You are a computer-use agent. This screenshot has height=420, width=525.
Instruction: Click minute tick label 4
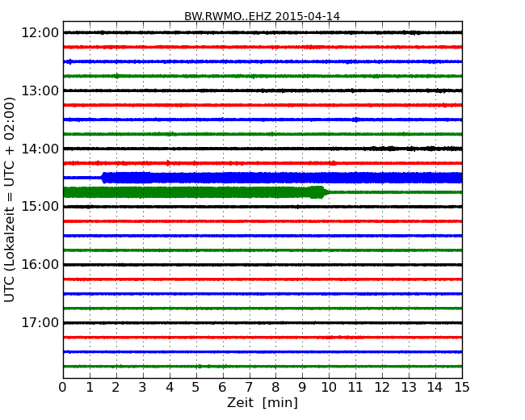(x=170, y=387)
